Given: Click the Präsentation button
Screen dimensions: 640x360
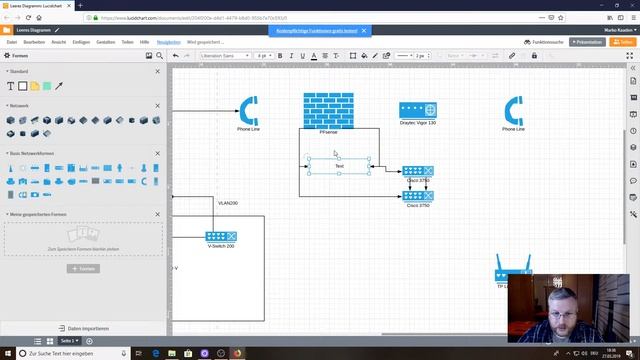Looking at the screenshot, I should point(587,42).
